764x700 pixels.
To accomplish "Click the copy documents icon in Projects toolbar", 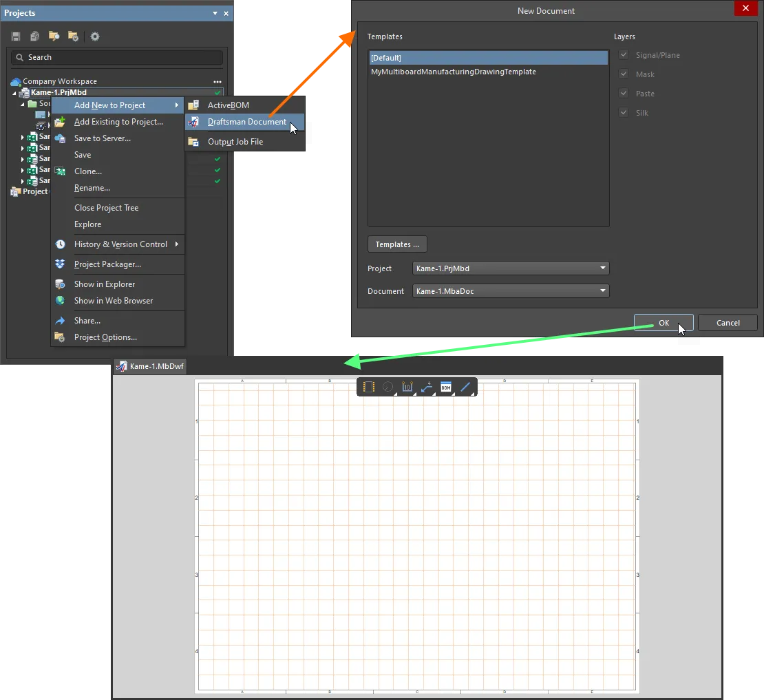I will 34,36.
